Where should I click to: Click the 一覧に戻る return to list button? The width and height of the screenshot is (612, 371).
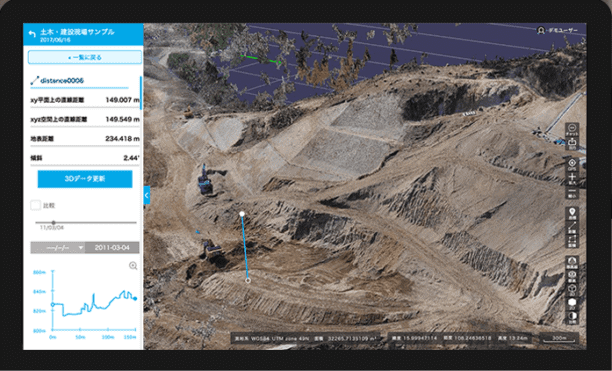coord(85,57)
